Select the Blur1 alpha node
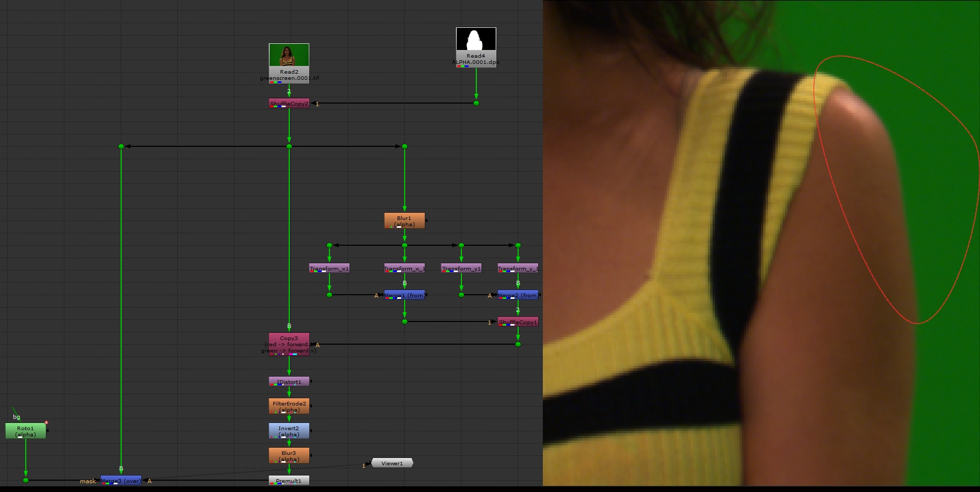 pyautogui.click(x=404, y=221)
